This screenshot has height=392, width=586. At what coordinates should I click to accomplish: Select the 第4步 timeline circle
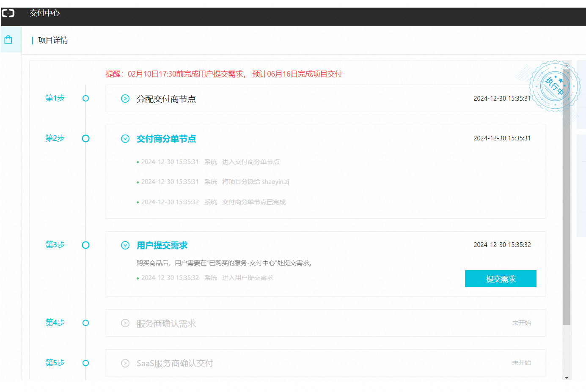85,323
